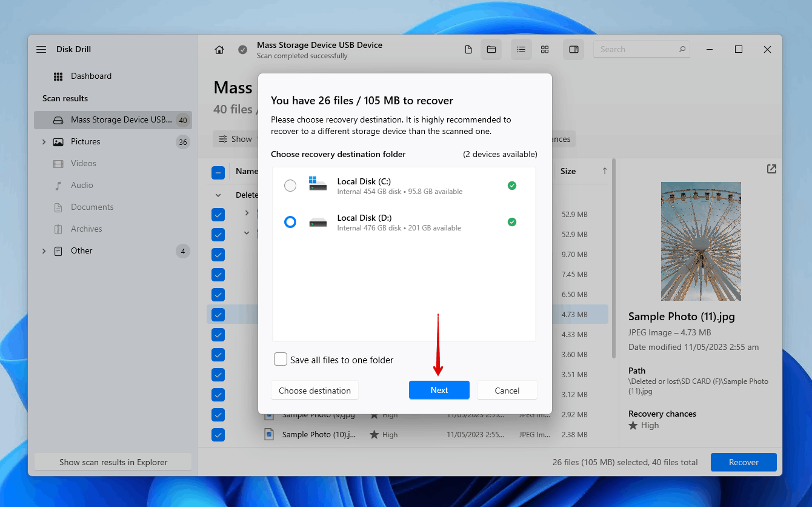The image size is (812, 507).
Task: Switch to folder view icon
Action: [491, 50]
